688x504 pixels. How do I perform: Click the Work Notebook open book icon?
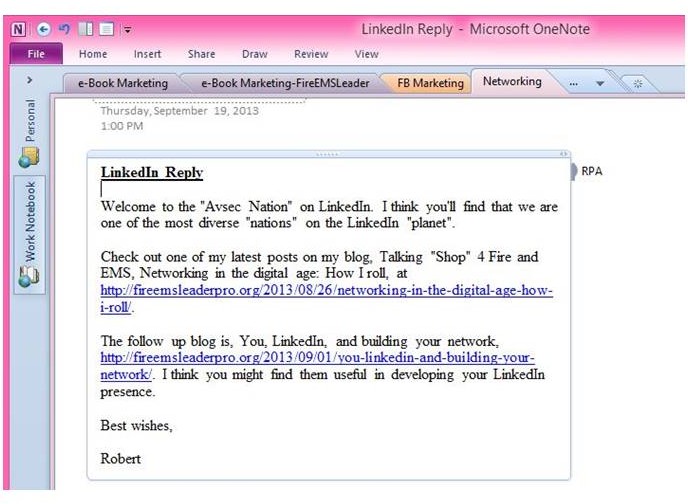(29, 277)
